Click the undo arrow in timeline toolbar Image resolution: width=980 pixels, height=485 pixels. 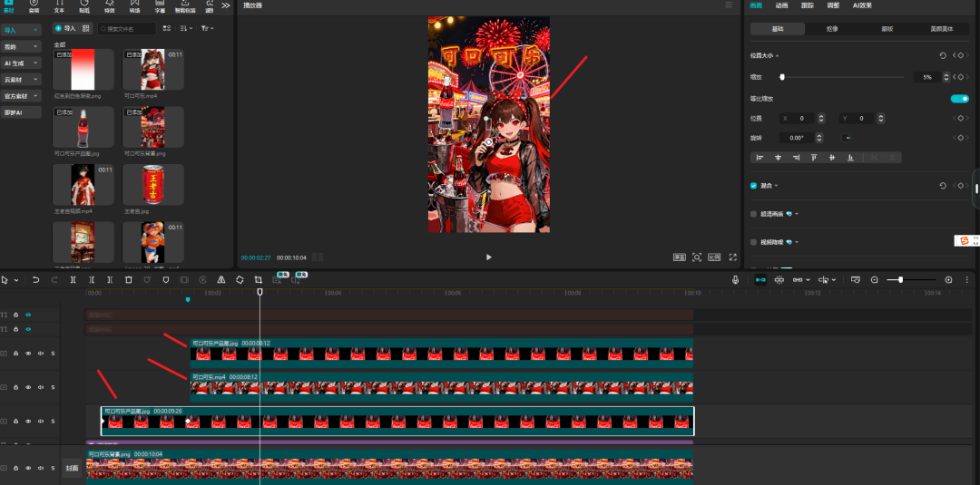pyautogui.click(x=35, y=280)
